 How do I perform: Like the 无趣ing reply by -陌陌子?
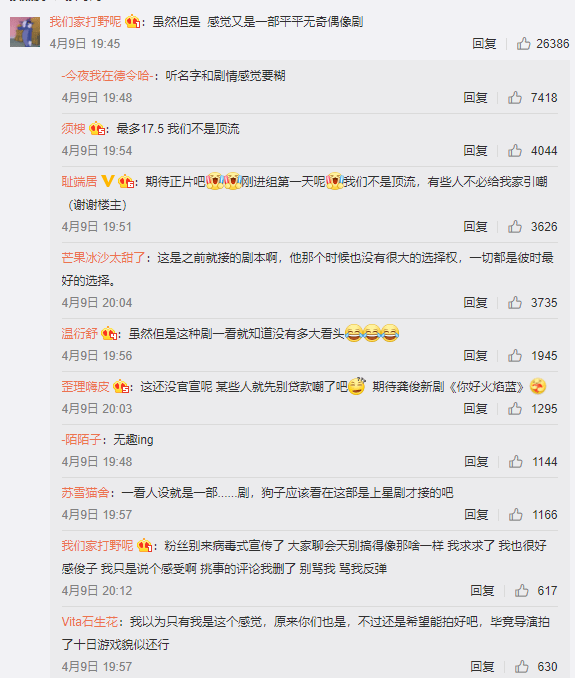tap(515, 461)
